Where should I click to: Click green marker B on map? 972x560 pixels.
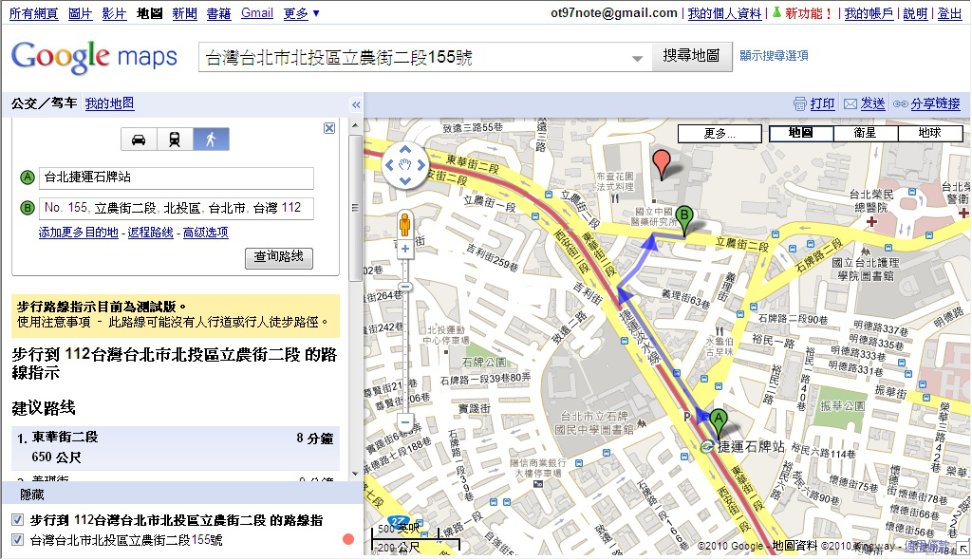[684, 218]
